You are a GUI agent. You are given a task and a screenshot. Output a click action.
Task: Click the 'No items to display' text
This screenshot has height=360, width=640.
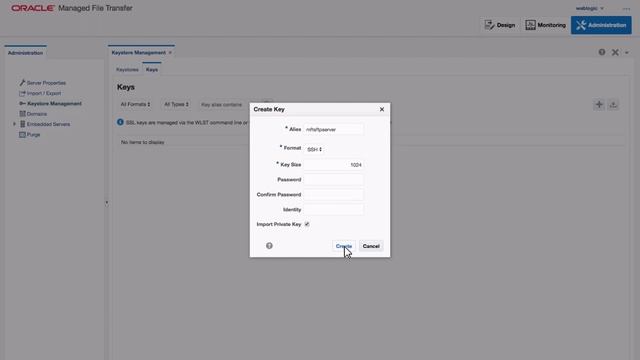(x=142, y=142)
